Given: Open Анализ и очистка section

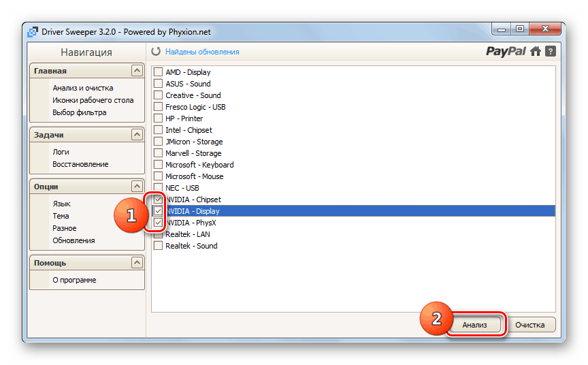Looking at the screenshot, I should tap(83, 88).
